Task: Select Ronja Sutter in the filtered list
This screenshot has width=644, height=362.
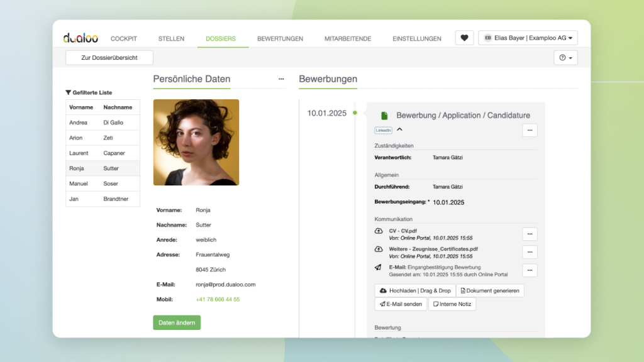Action: (x=103, y=168)
